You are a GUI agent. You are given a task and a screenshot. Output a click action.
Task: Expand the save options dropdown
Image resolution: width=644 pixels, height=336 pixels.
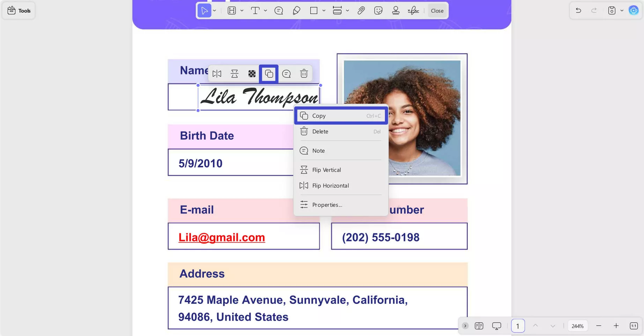(x=622, y=10)
